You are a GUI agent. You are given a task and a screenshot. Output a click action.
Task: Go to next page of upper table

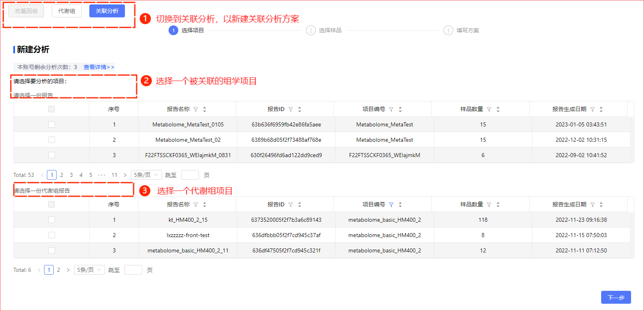point(125,175)
